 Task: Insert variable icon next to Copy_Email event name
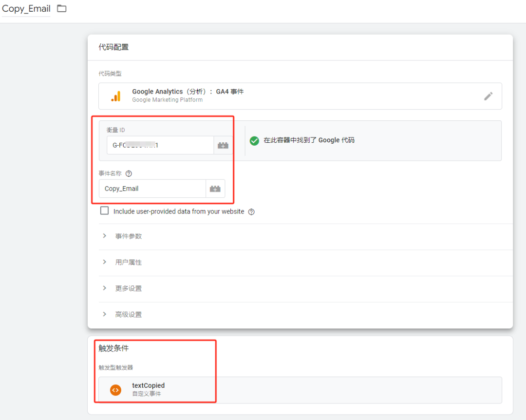[x=215, y=189]
